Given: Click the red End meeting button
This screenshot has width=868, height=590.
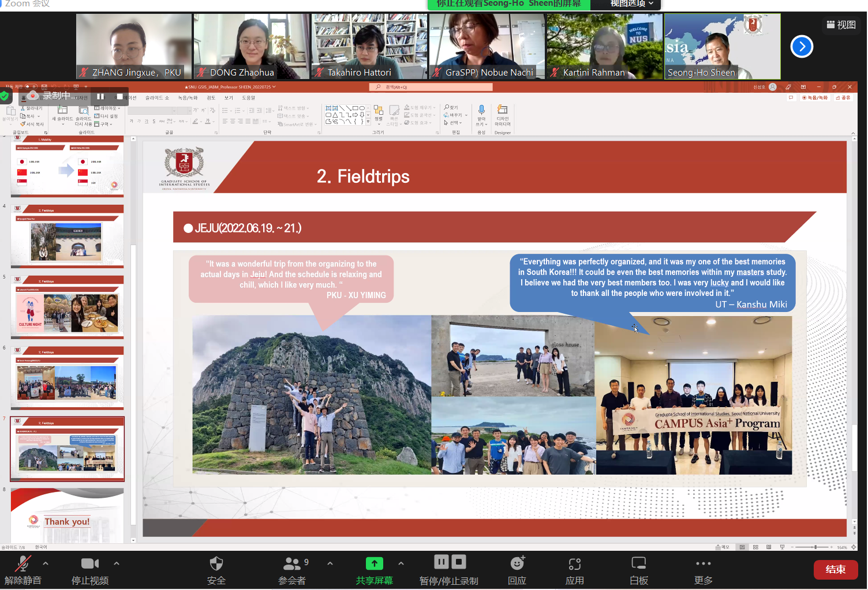Looking at the screenshot, I should click(836, 570).
